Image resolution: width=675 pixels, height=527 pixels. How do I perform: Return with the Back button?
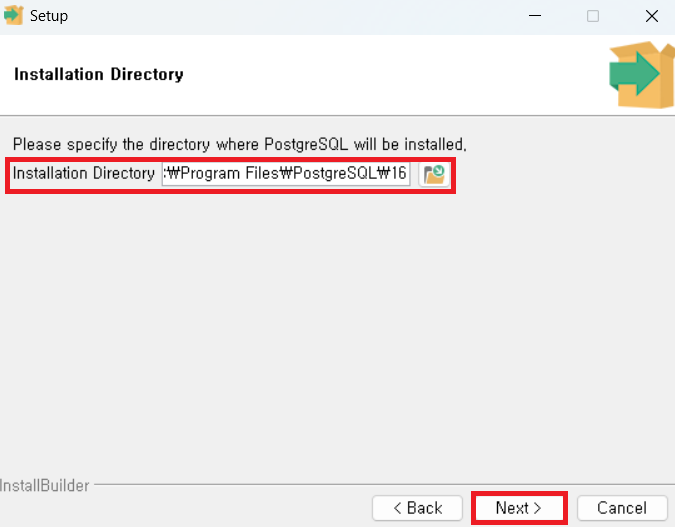coord(418,508)
